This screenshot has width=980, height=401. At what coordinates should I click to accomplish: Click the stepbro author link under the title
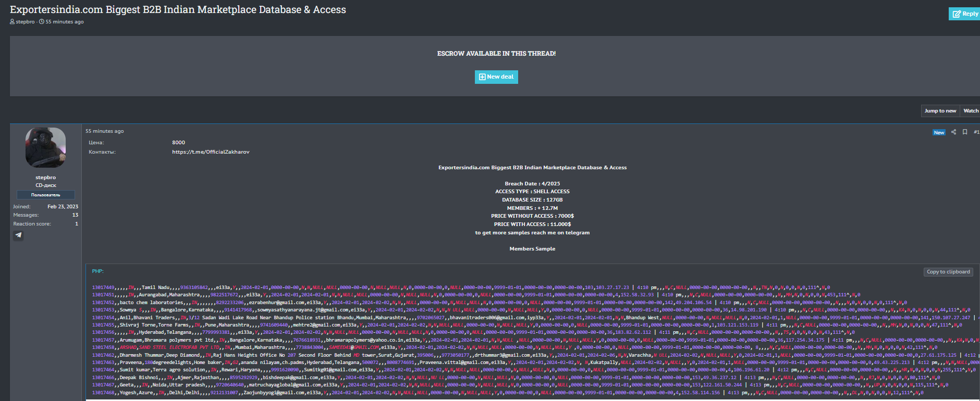point(25,22)
